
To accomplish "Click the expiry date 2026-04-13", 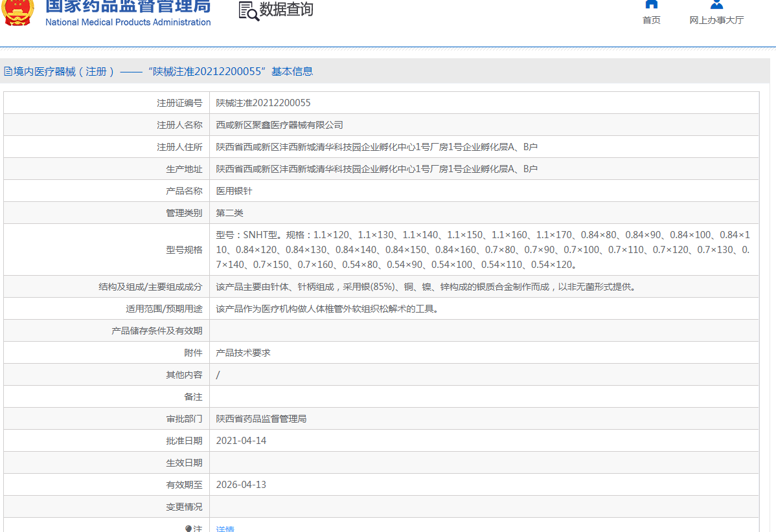I will tap(241, 485).
